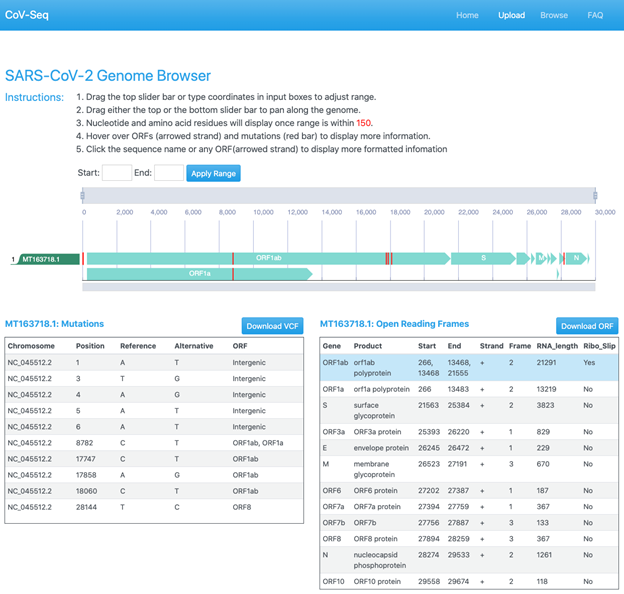Open the Browse page
The height and width of the screenshot is (594, 624).
coord(554,15)
